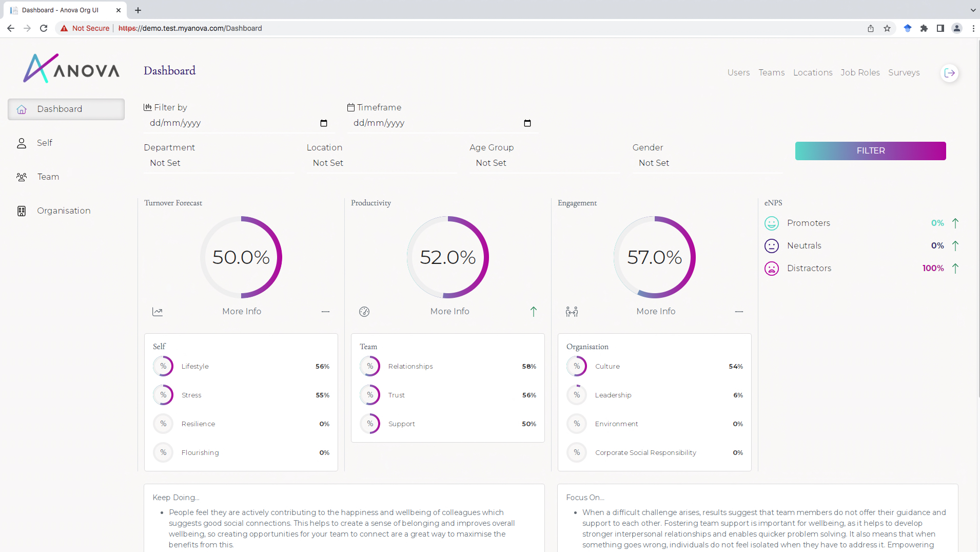Click the Productivity gauge icon
Viewport: 980px width, 552px height.
pyautogui.click(x=364, y=312)
